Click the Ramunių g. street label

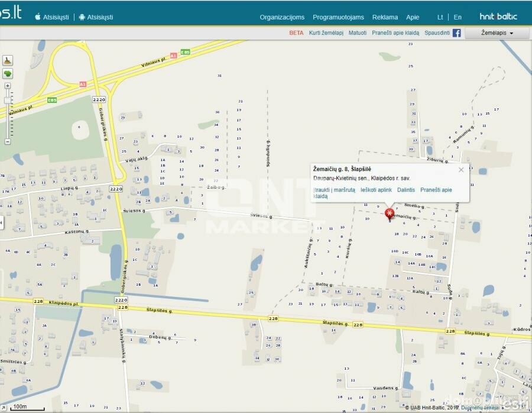(463, 134)
